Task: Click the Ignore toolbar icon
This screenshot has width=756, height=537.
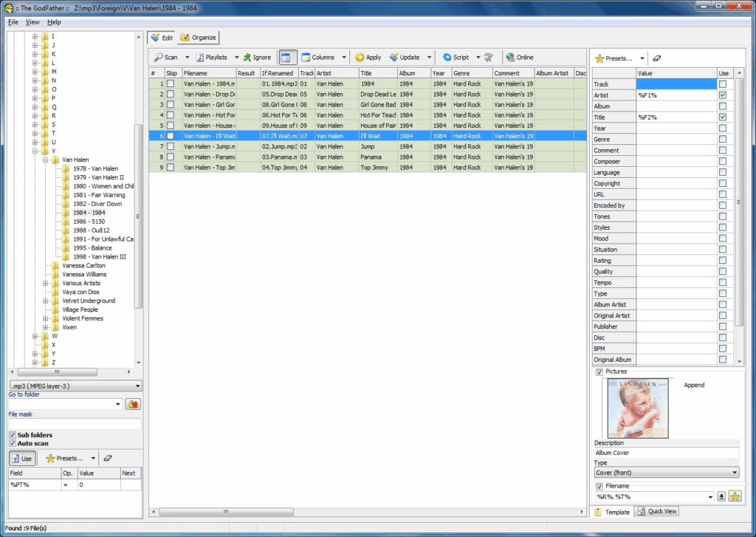Action: point(257,57)
